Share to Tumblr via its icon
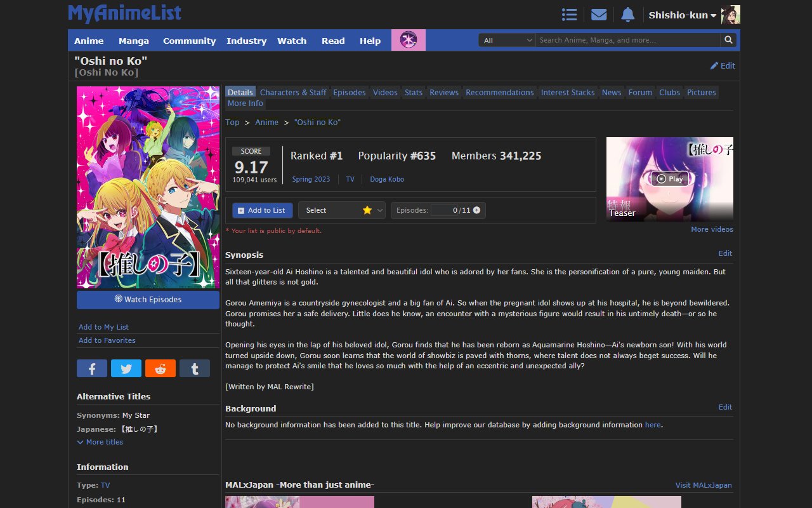Screen dimensions: 812x508 click(194, 368)
